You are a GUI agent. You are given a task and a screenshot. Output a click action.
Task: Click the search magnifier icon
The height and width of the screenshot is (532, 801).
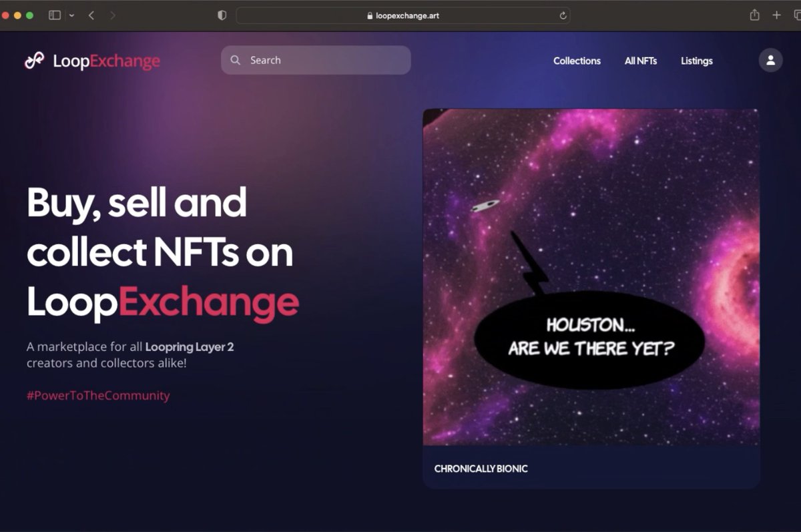pos(235,60)
